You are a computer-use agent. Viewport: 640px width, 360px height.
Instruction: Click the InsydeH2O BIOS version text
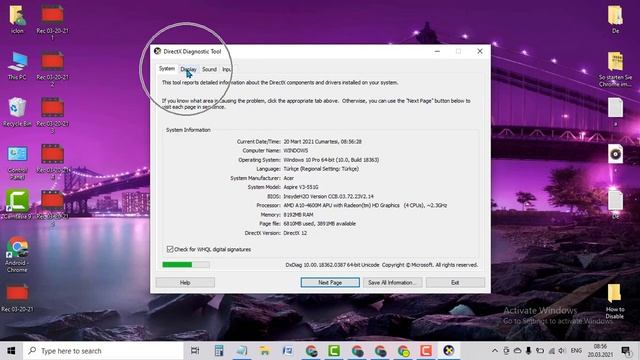tap(329, 196)
